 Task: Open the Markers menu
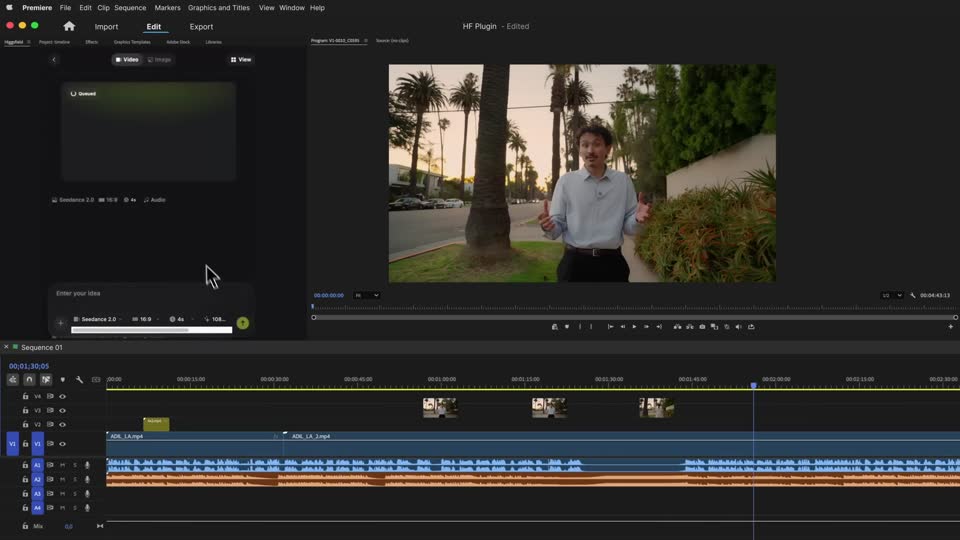click(167, 8)
